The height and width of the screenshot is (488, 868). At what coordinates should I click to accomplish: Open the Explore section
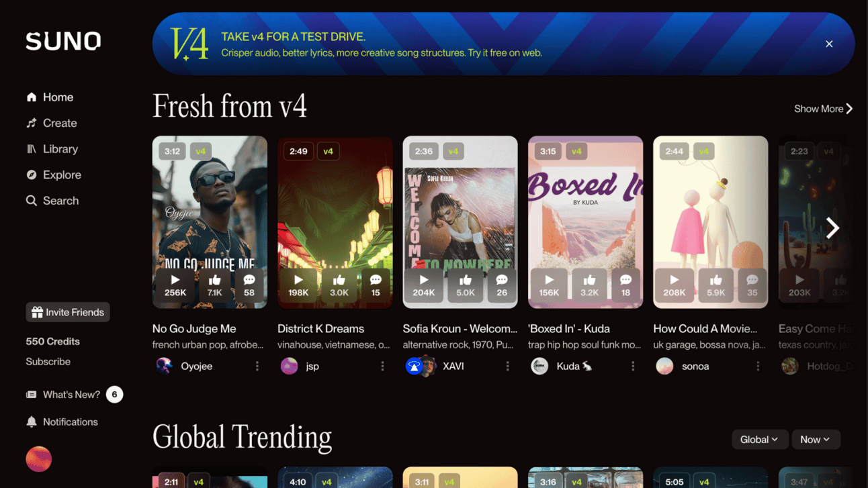pyautogui.click(x=54, y=175)
